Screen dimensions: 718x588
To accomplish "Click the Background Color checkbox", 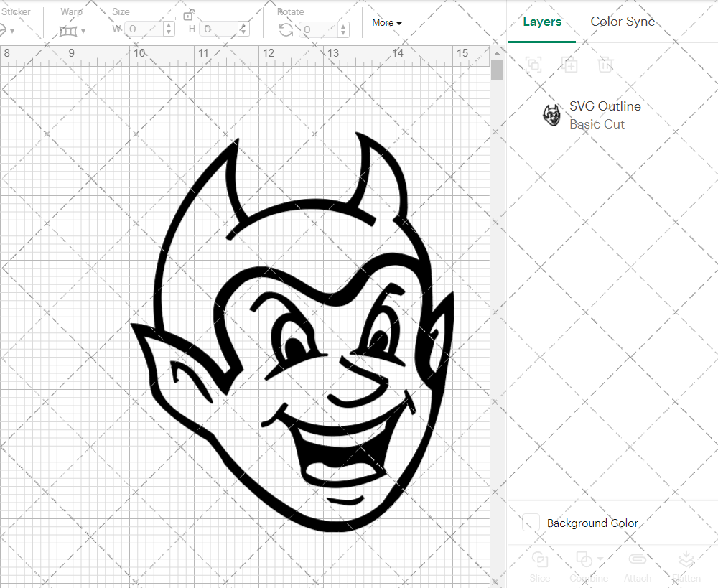I will 531,523.
